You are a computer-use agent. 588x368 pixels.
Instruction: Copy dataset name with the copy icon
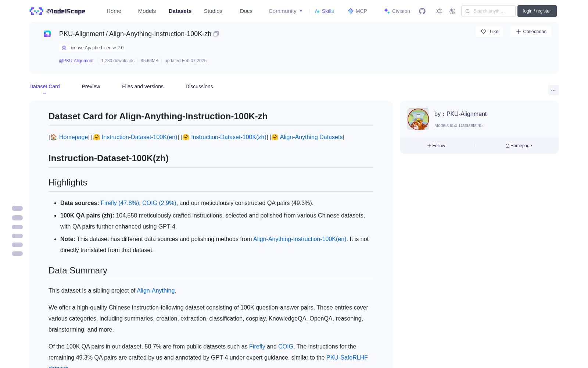point(216,34)
